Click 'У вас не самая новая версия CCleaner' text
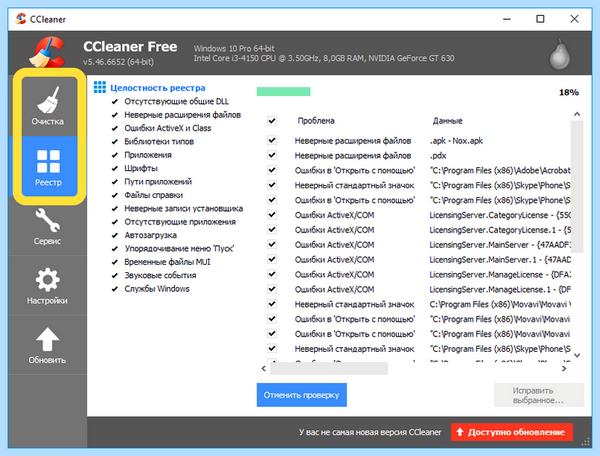Image resolution: width=600 pixels, height=456 pixels. tap(370, 432)
